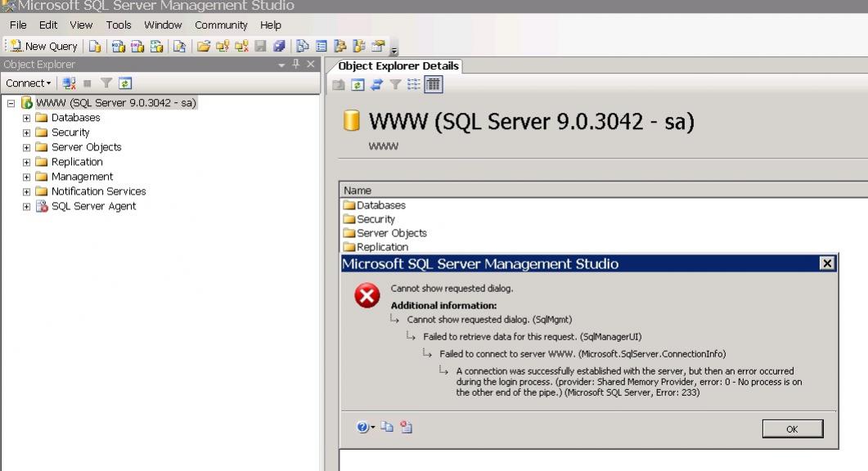Close the Object Explorer panel
Screen dimensions: 868x471
(x=311, y=65)
